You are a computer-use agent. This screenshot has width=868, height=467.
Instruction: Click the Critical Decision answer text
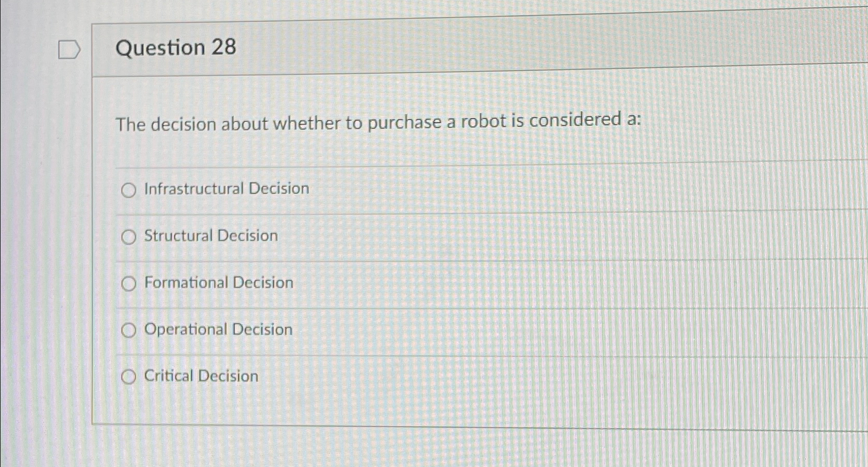pyautogui.click(x=200, y=376)
